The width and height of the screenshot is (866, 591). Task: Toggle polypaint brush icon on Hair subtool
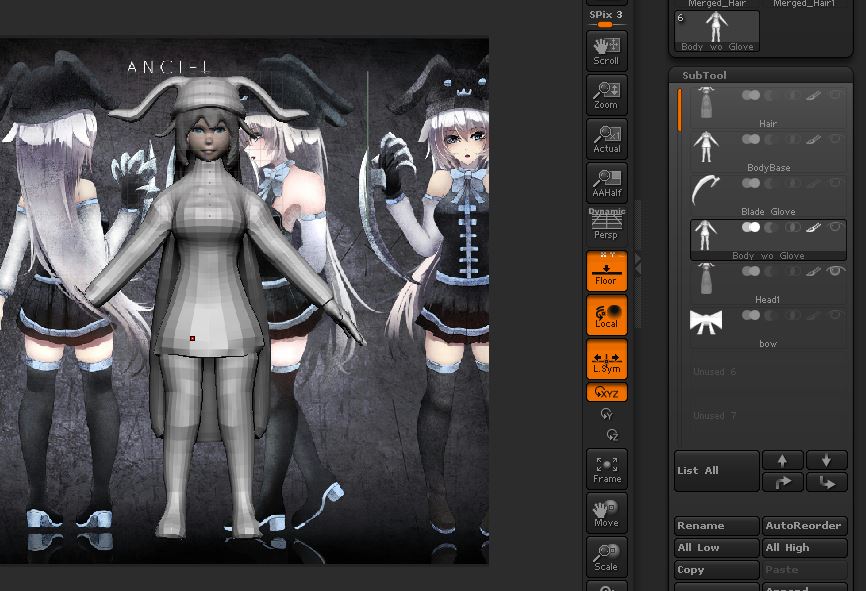[814, 95]
